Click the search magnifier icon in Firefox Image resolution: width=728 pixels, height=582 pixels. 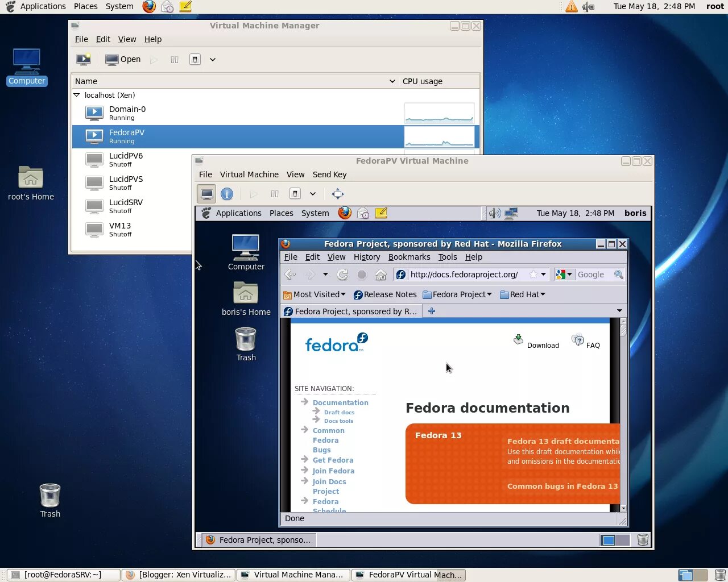(x=619, y=275)
